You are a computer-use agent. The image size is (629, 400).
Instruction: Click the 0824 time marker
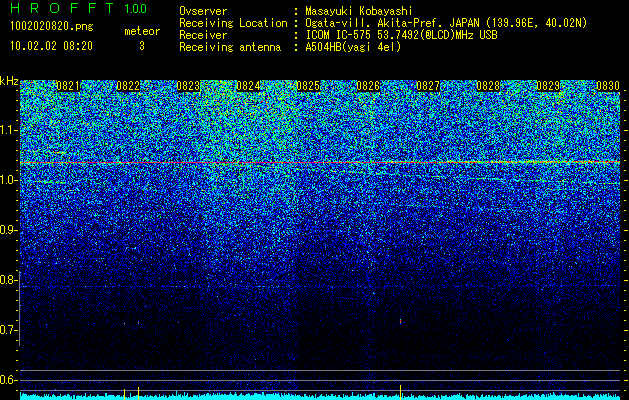[x=248, y=86]
